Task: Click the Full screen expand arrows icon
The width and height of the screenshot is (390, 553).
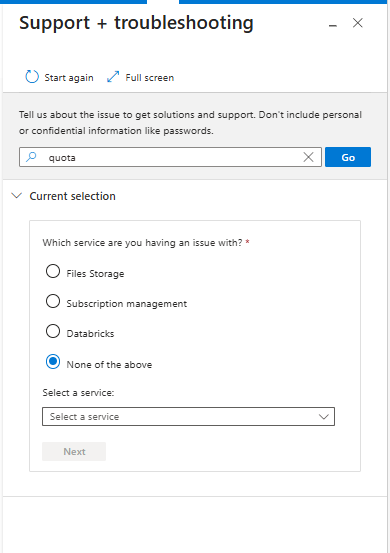Action: pyautogui.click(x=113, y=77)
